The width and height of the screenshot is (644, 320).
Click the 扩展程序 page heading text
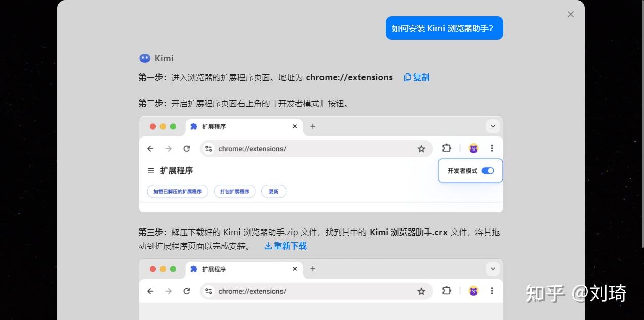[x=177, y=170]
